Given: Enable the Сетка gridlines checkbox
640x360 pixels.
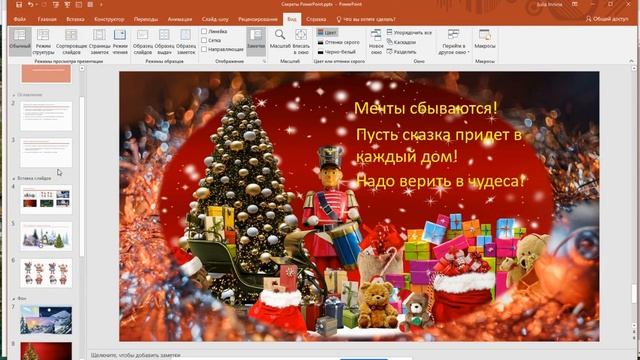Looking at the screenshot, I should click(204, 40).
